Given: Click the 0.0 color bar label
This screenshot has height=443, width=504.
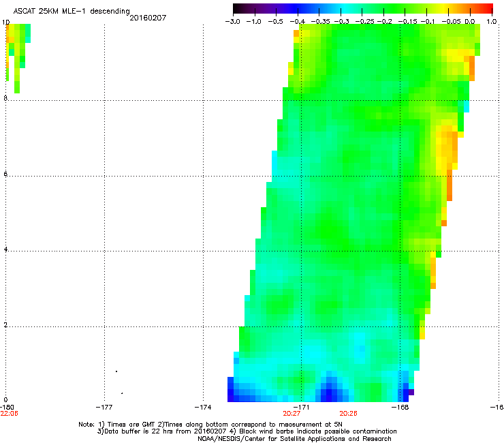Looking at the screenshot, I should tap(470, 22).
